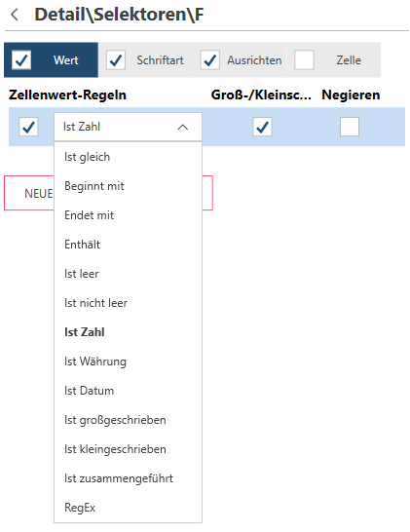Go back with the left chevron arrow
The width and height of the screenshot is (410, 532).
15,15
